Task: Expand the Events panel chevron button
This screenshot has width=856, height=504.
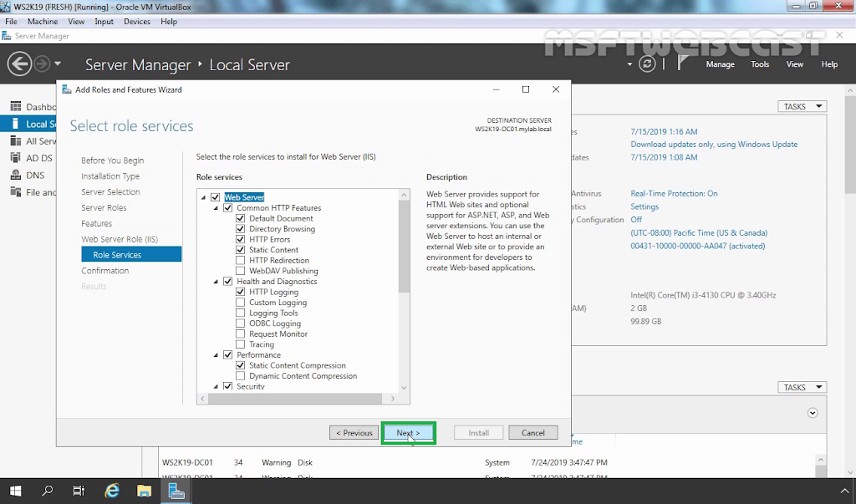Action: [x=813, y=413]
